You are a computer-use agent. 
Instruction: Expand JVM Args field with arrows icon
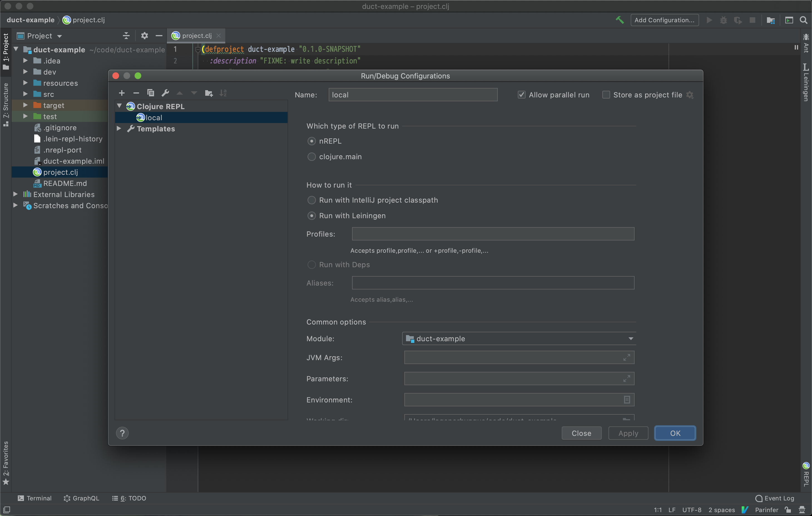(x=626, y=357)
